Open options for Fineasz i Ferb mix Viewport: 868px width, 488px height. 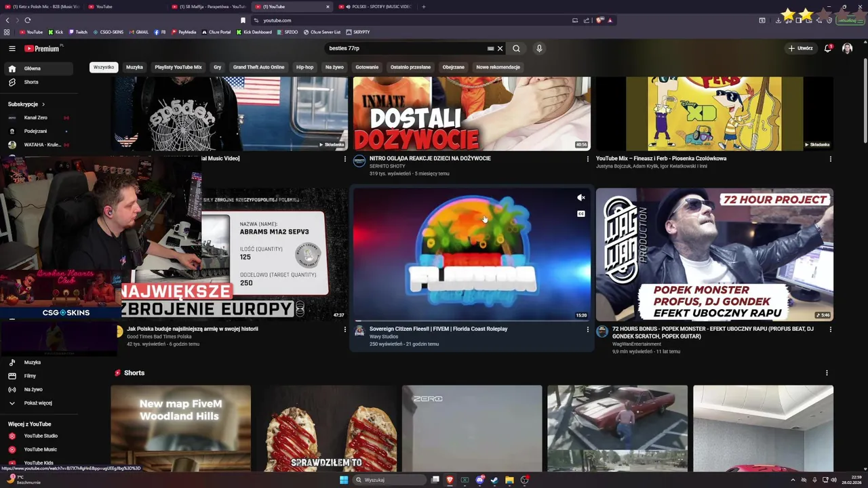[x=830, y=159]
